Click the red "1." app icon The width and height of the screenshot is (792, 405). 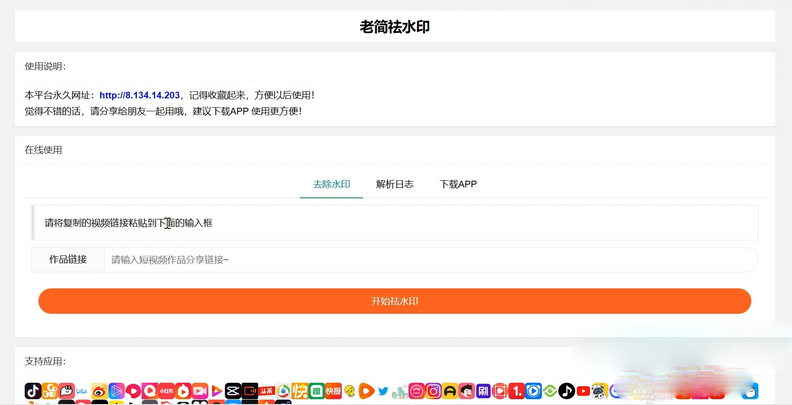516,391
